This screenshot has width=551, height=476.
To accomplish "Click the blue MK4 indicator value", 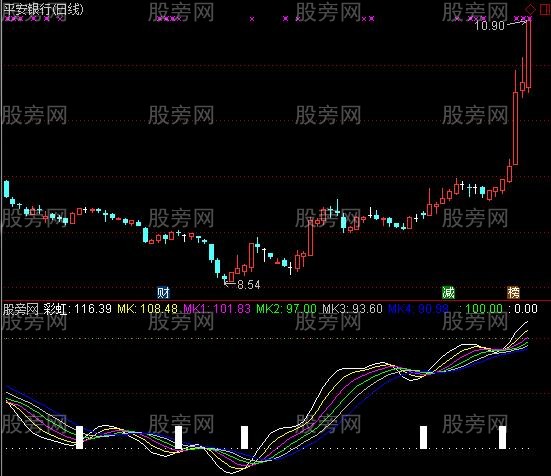I will pos(418,309).
